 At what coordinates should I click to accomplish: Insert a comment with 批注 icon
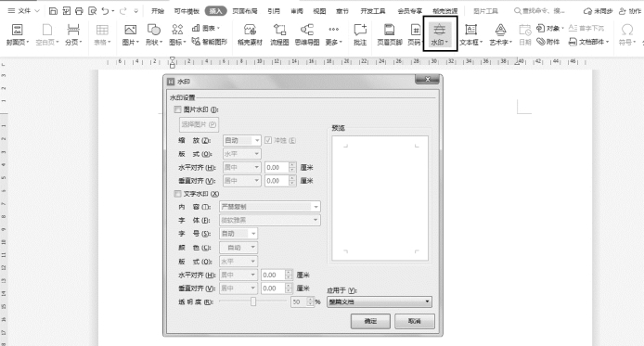click(360, 34)
